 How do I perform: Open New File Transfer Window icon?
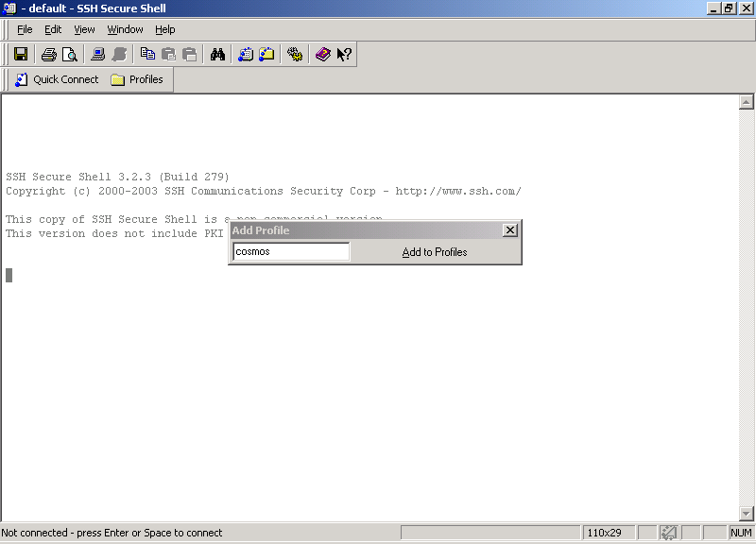point(267,55)
